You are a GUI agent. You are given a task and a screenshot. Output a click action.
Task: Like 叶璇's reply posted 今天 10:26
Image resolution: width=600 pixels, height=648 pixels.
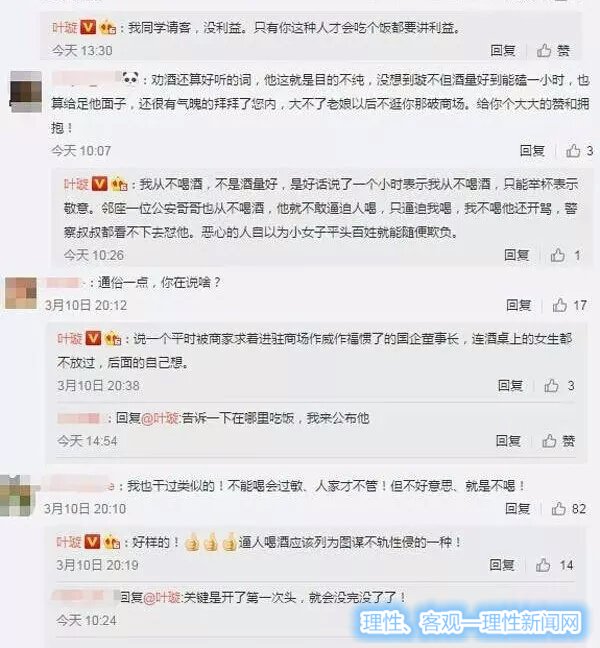pyautogui.click(x=558, y=255)
